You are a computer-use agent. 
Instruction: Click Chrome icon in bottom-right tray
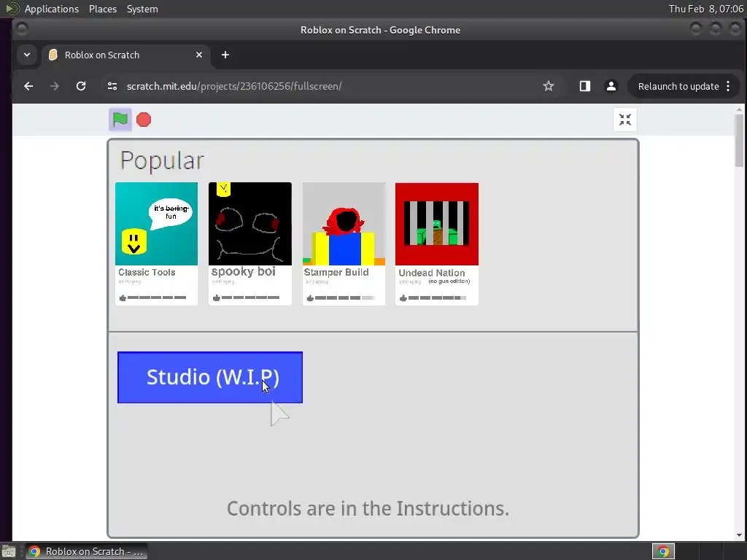663,551
